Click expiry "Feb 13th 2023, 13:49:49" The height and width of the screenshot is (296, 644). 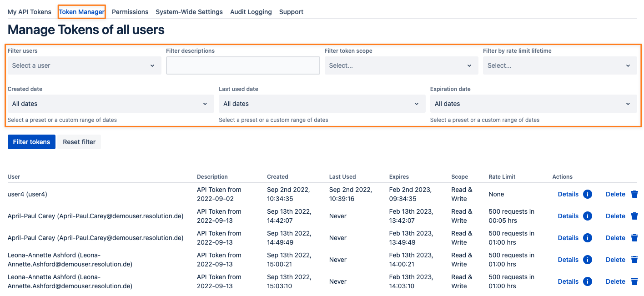click(x=411, y=238)
